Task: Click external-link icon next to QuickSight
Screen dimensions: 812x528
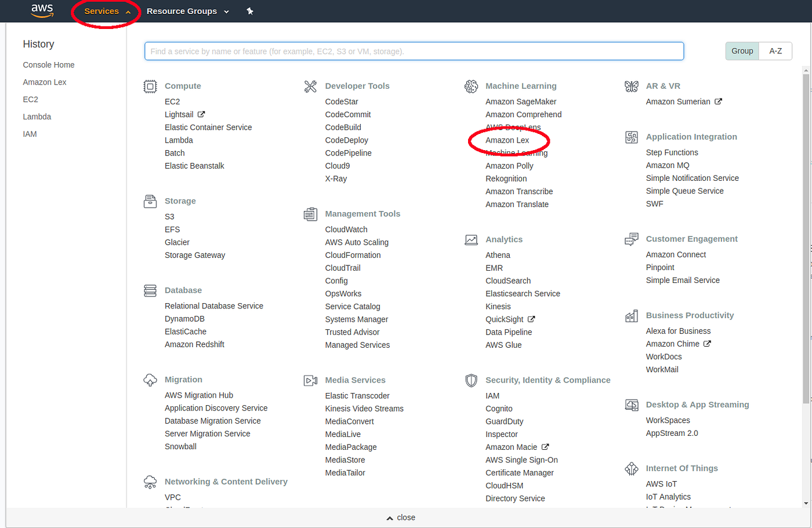Action: coord(531,319)
